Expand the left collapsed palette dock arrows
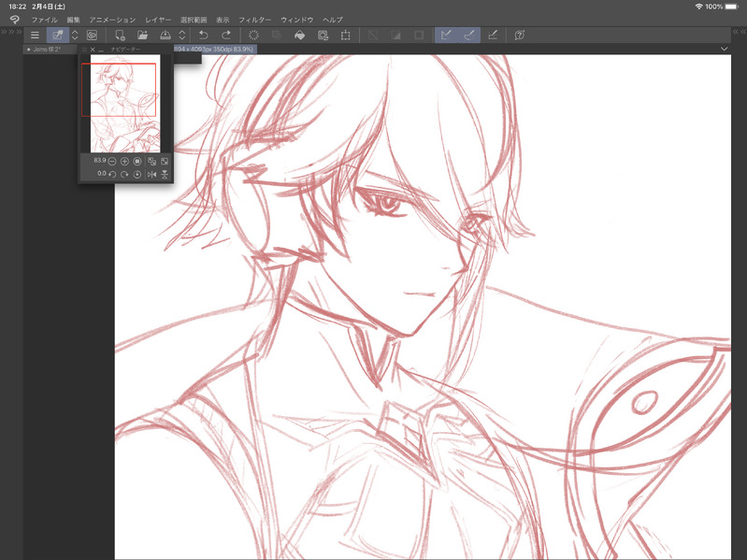 pyautogui.click(x=11, y=32)
